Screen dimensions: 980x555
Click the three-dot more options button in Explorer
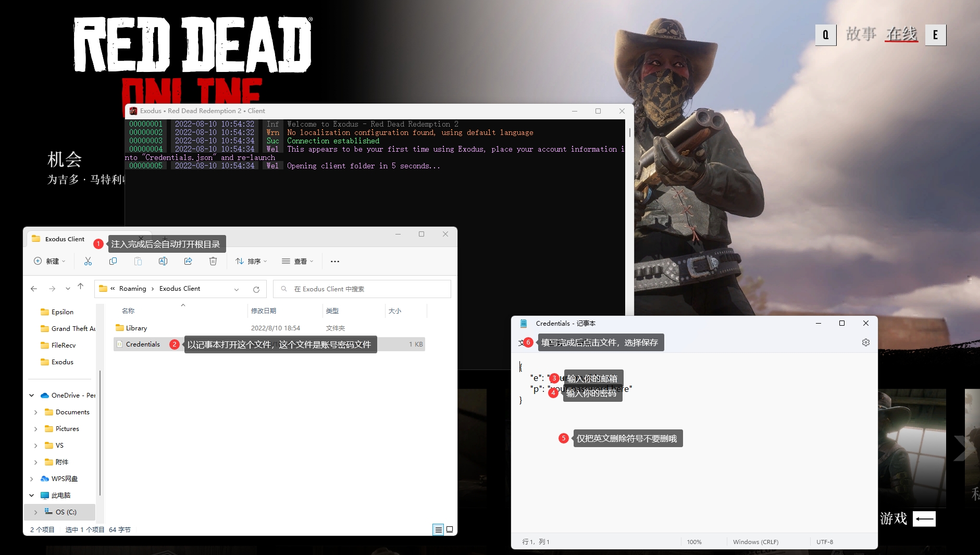(335, 261)
